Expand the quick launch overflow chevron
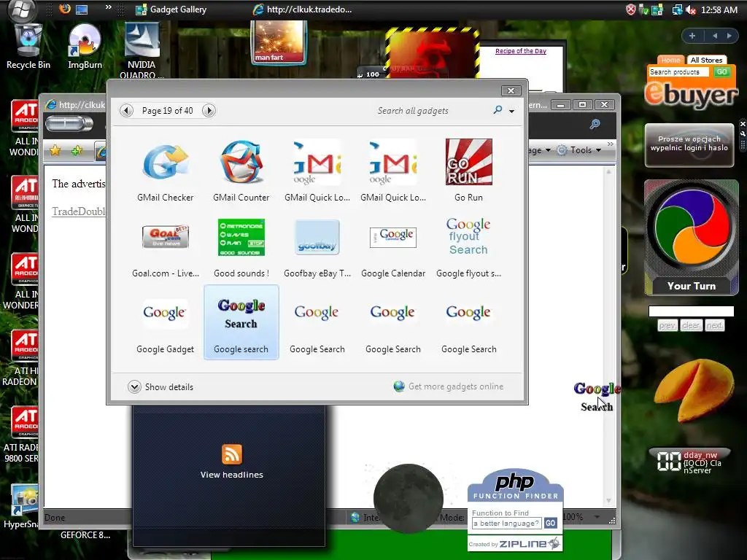 109,7
